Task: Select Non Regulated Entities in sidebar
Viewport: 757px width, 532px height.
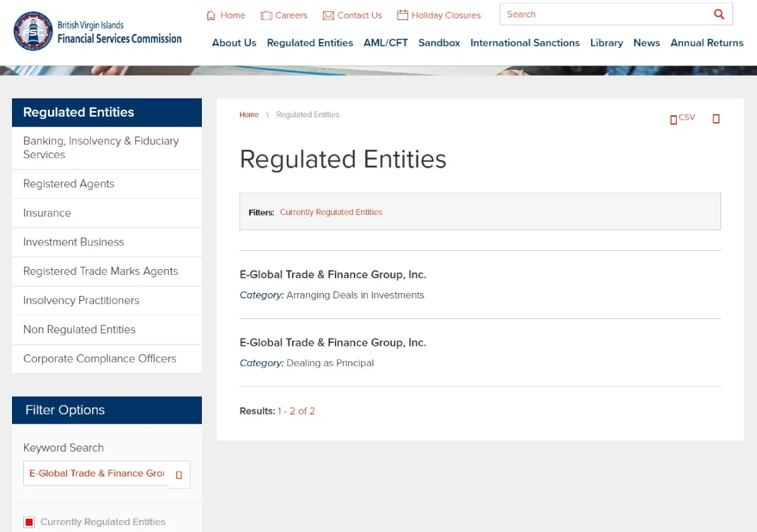Action: click(x=107, y=330)
